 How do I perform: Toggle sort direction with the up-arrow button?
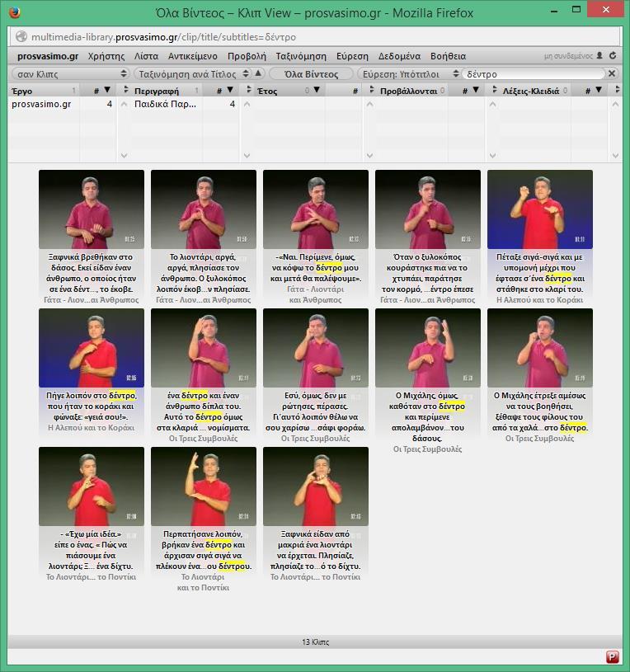coord(258,73)
